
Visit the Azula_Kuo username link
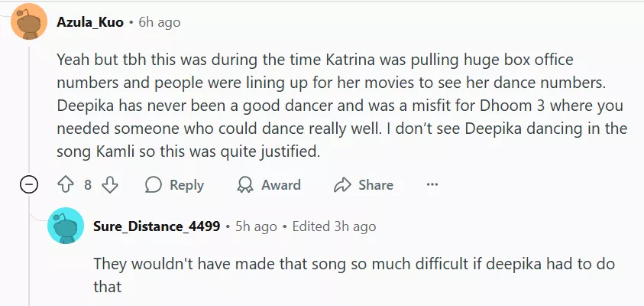point(90,22)
